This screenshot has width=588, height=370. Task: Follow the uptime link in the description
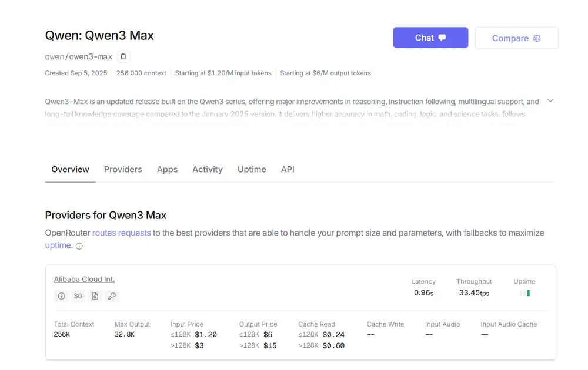(x=57, y=245)
